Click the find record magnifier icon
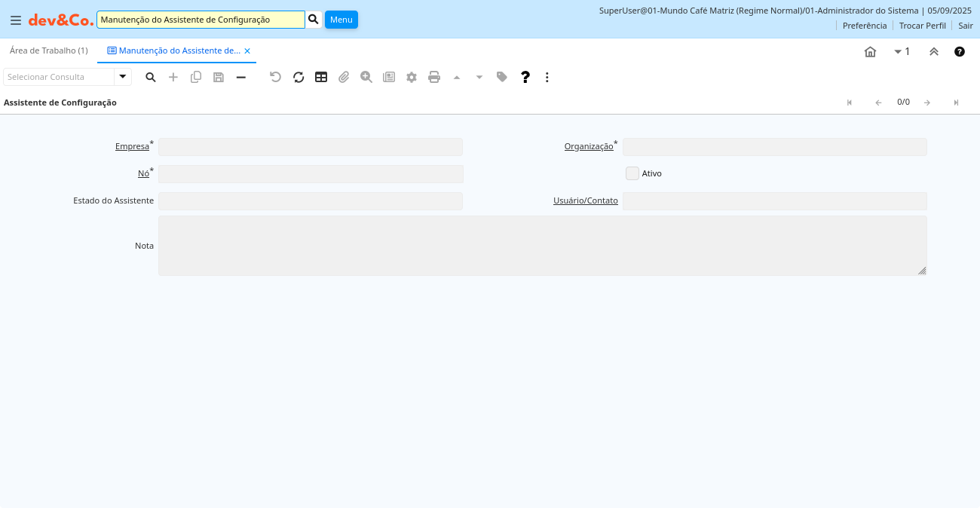980x508 pixels. click(x=151, y=77)
